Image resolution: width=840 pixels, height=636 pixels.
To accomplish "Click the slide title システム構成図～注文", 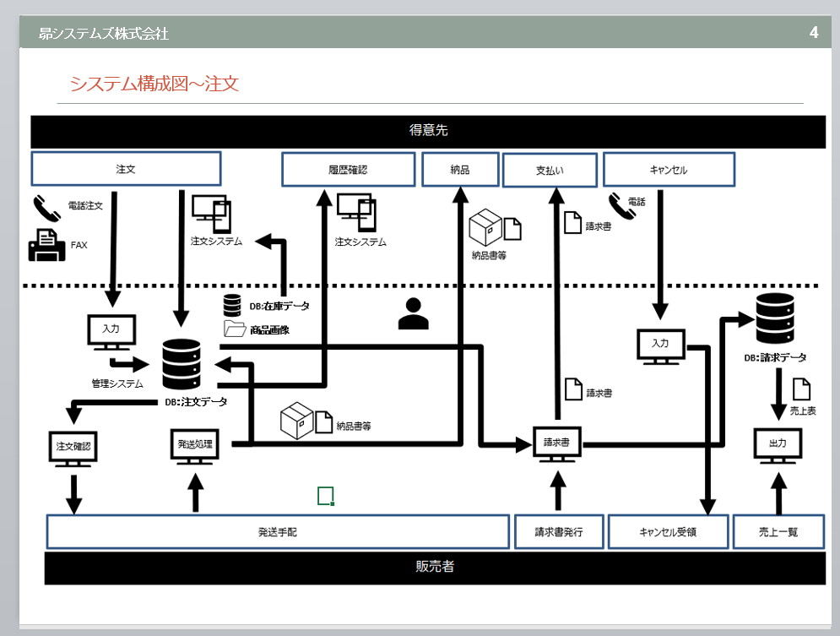I will tap(154, 84).
